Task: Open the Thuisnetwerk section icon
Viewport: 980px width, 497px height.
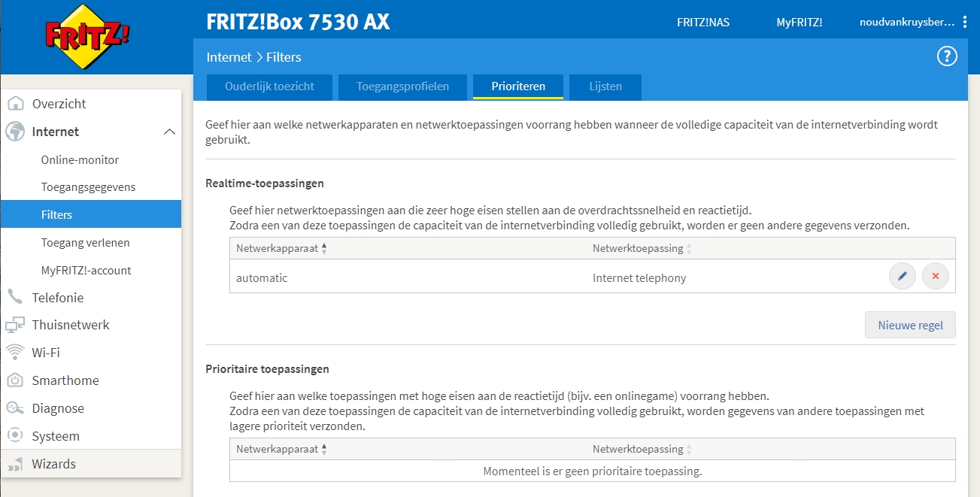Action: tap(16, 325)
